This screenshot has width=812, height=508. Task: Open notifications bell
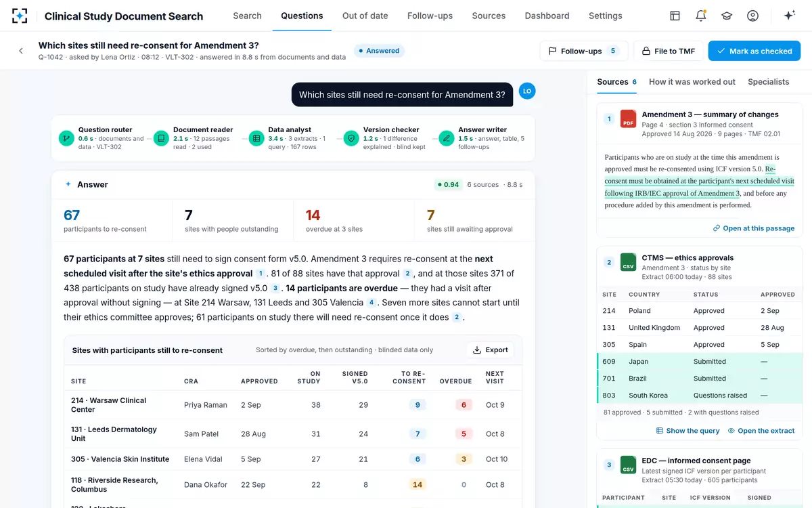(x=701, y=16)
